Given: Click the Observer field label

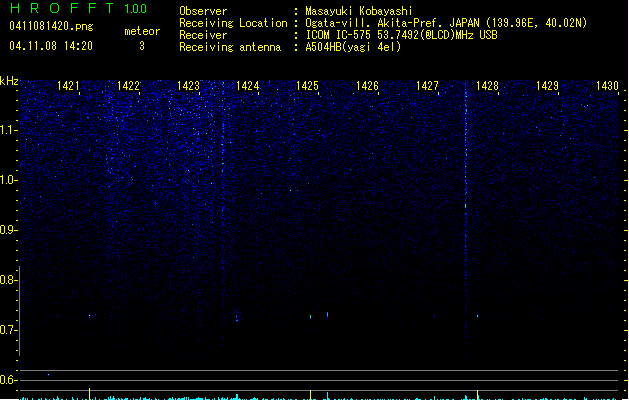Looking at the screenshot, I should (x=203, y=11).
